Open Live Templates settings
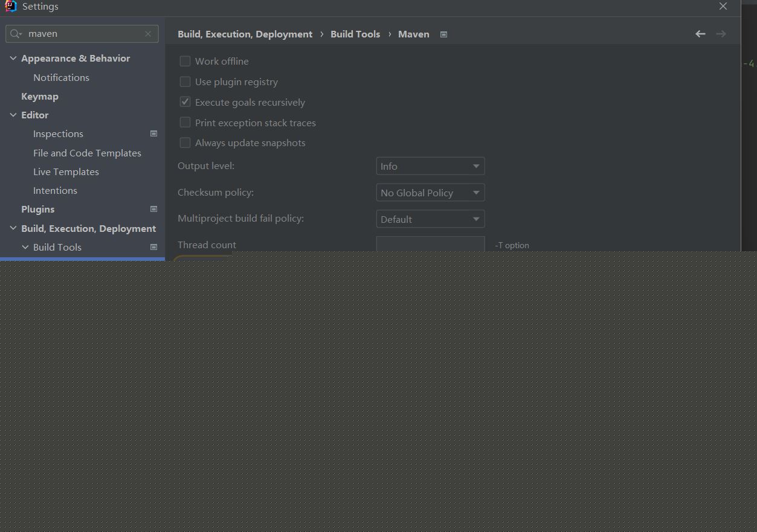 point(66,171)
